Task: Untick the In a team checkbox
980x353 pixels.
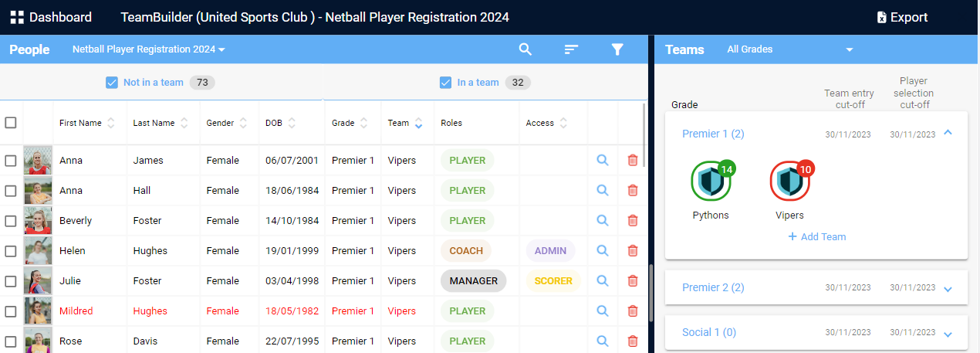Action: 445,83
